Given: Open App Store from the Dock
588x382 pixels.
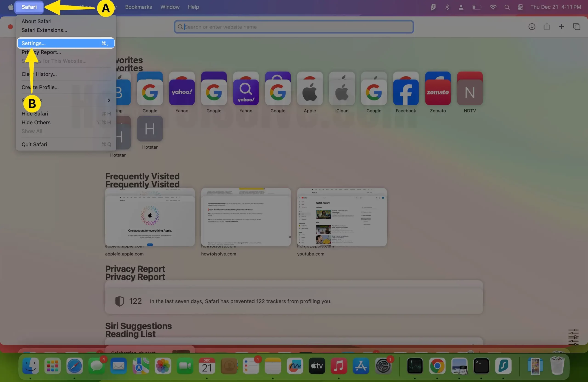Looking at the screenshot, I should pyautogui.click(x=361, y=366).
